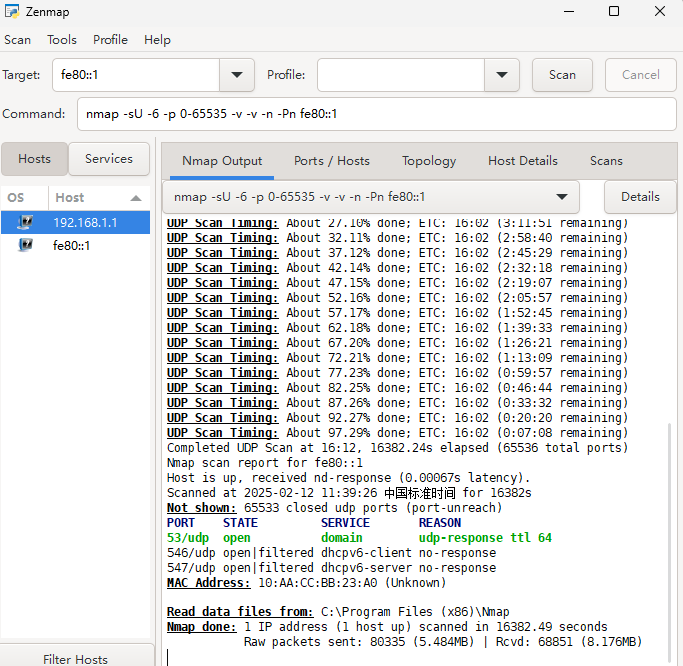The width and height of the screenshot is (683, 666).
Task: Minimize the Zenmap window
Action: (569, 11)
